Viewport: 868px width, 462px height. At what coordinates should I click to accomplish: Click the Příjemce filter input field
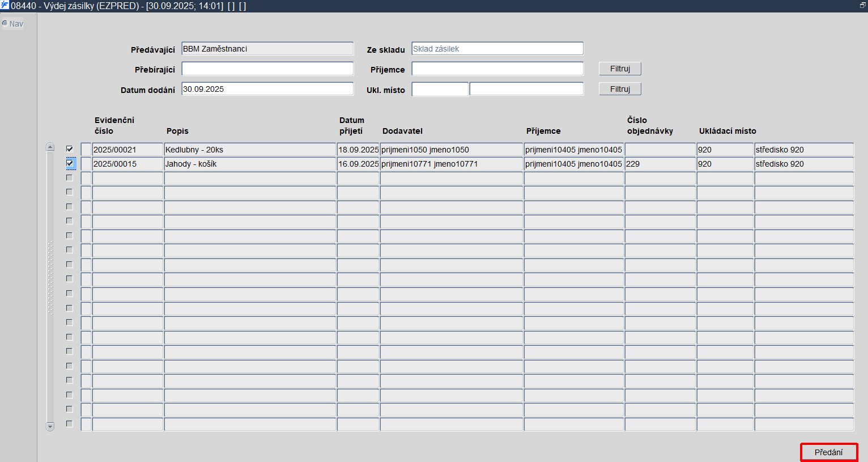tap(497, 69)
